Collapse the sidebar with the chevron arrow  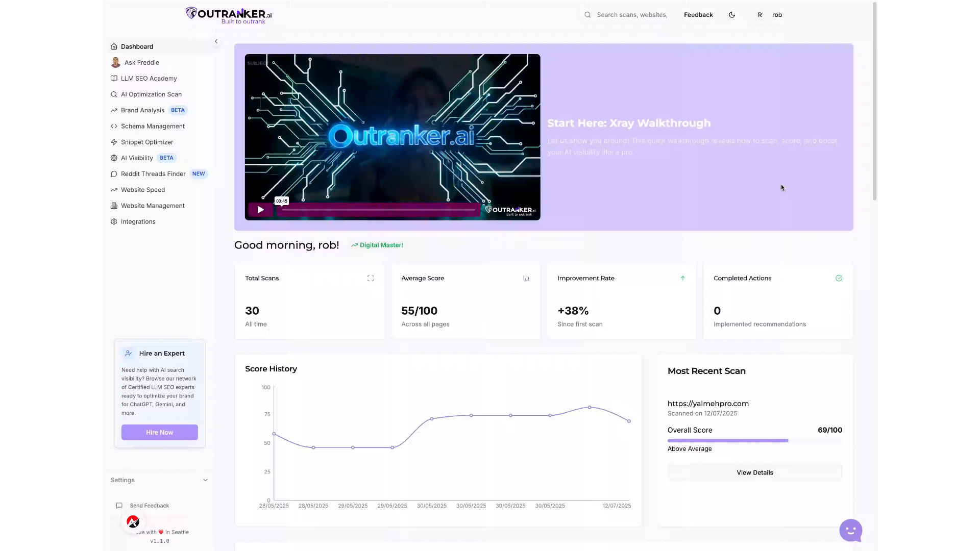(216, 41)
